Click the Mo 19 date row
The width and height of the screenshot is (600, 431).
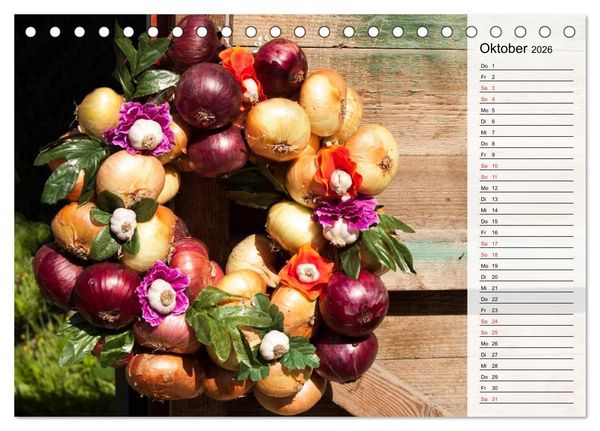coord(527,266)
